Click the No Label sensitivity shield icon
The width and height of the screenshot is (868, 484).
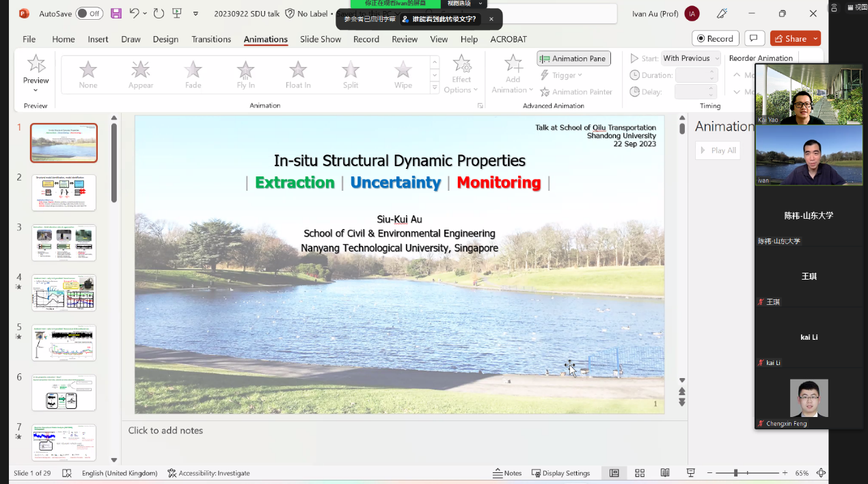pos(290,14)
